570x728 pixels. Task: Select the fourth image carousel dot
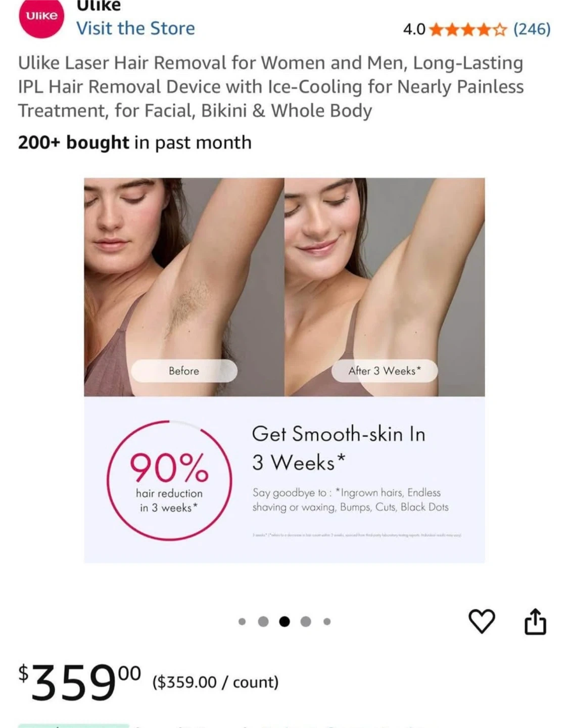point(306,622)
